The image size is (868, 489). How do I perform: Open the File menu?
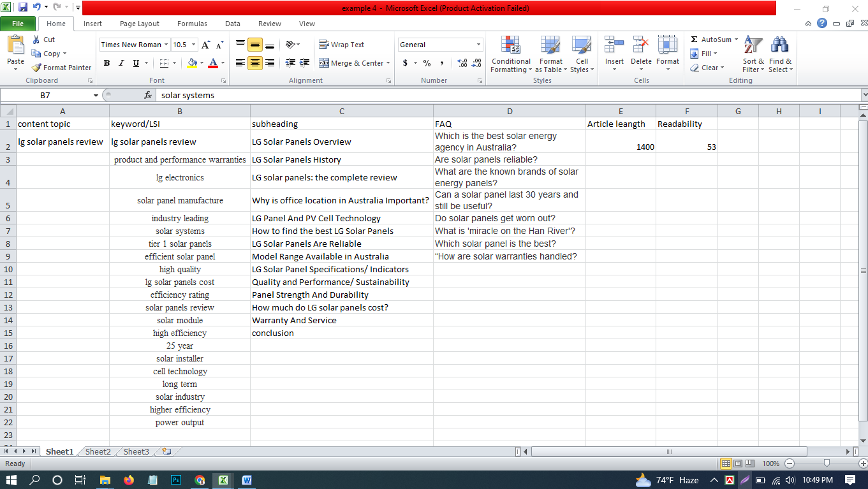click(x=18, y=22)
